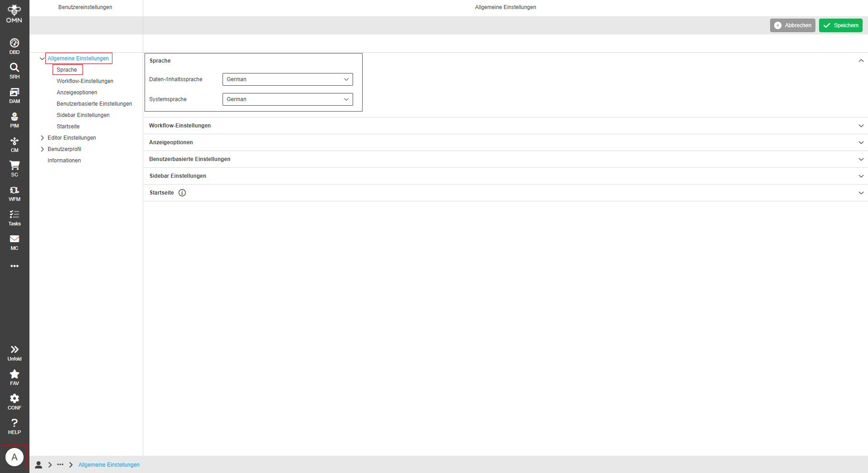Open the Startseite info icon
Viewport: 868px width, 473px height.
[182, 192]
